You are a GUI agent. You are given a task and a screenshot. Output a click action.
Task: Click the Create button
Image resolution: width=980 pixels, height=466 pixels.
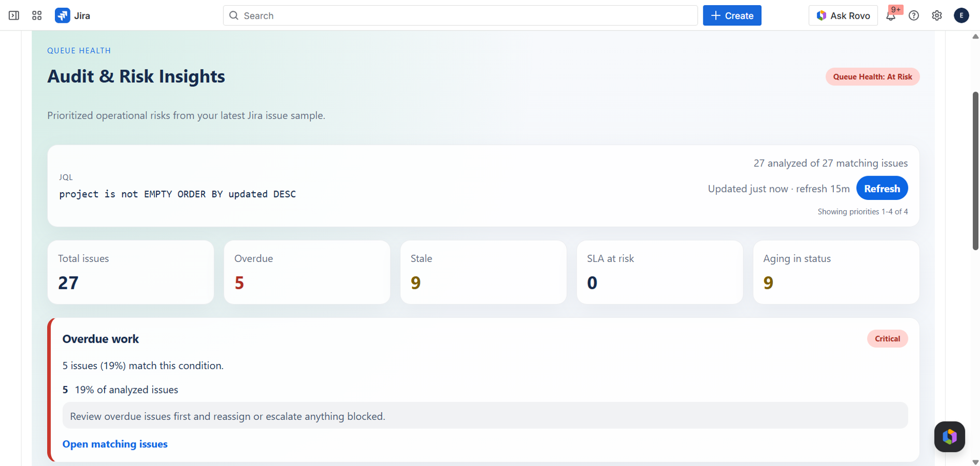click(732, 15)
